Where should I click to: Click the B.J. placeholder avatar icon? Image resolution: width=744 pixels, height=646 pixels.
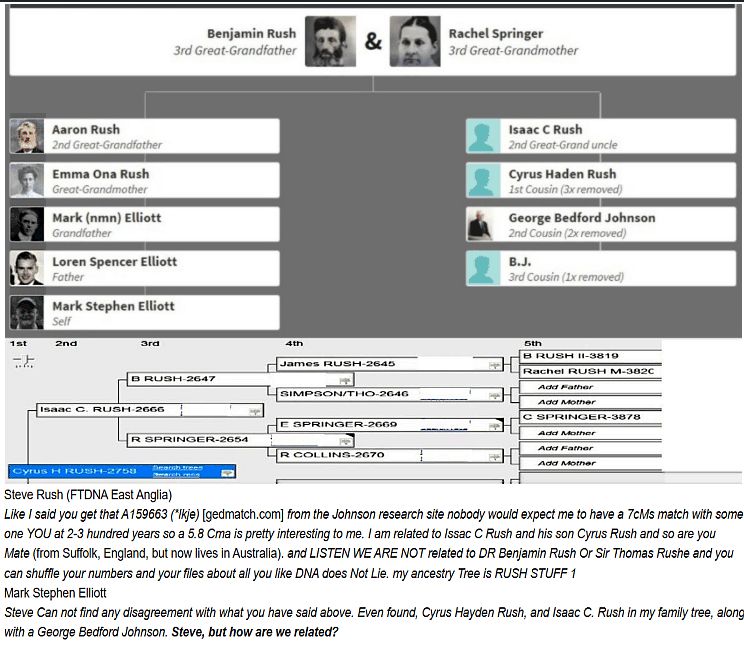point(484,268)
